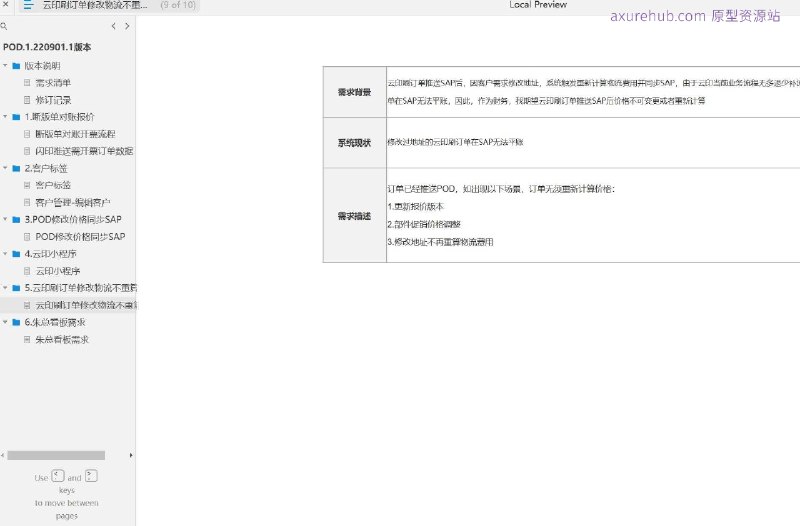Click the 需求背景 table header cell

click(x=355, y=92)
